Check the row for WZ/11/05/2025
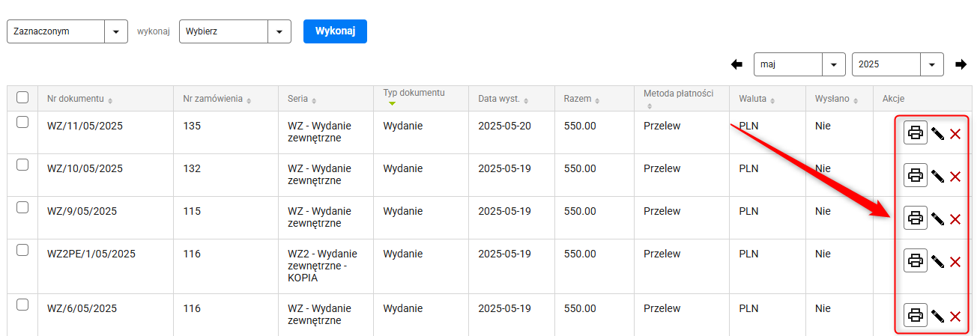The width and height of the screenshot is (980, 336). click(x=22, y=122)
